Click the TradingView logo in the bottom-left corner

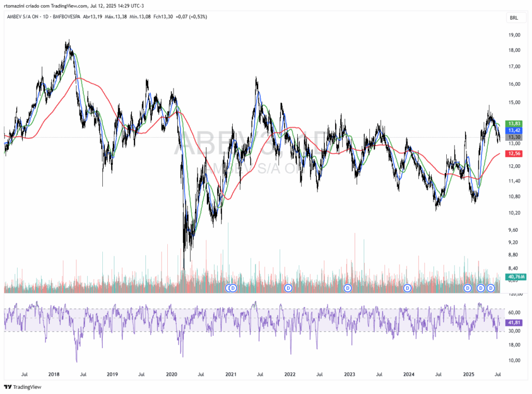click(22, 387)
